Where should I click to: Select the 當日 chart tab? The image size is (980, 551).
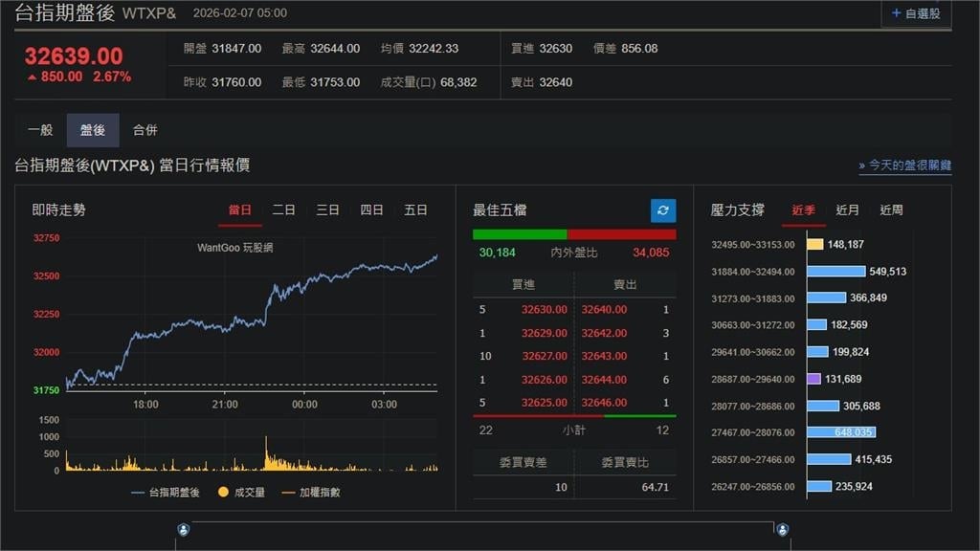click(239, 209)
